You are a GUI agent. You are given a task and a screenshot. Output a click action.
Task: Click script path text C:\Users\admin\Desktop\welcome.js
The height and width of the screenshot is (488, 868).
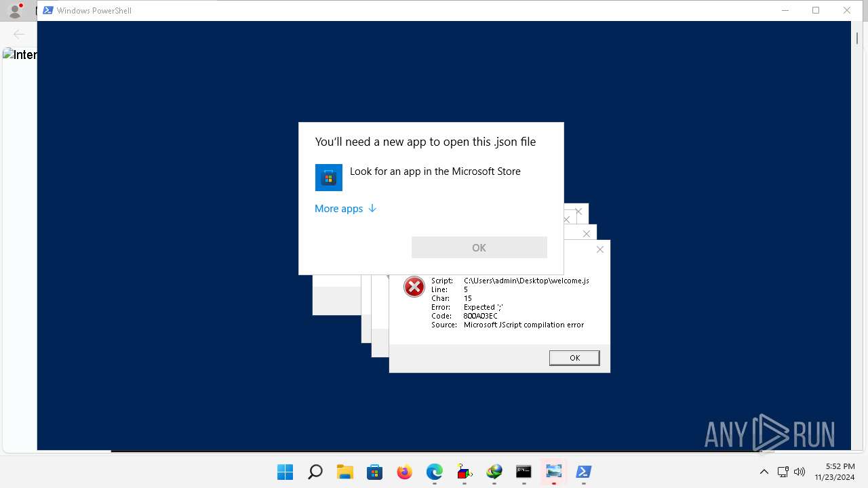(x=526, y=281)
